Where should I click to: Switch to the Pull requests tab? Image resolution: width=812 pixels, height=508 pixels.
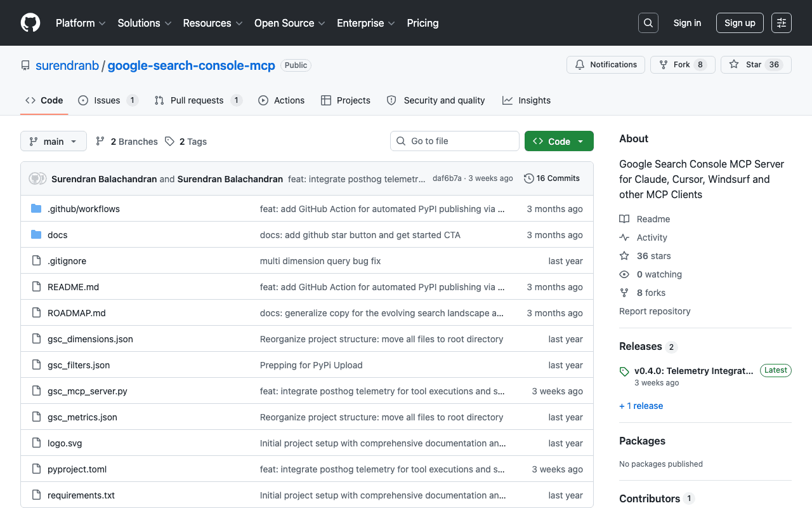[198, 100]
